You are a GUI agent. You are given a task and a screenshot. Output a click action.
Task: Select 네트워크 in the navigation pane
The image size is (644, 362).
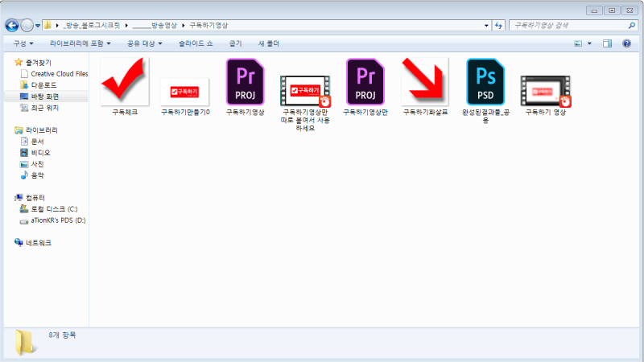coord(33,243)
